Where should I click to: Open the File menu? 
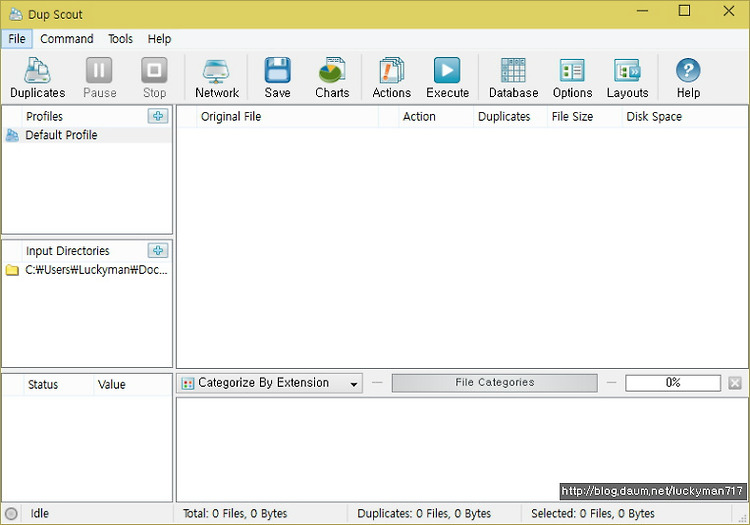pyautogui.click(x=17, y=39)
